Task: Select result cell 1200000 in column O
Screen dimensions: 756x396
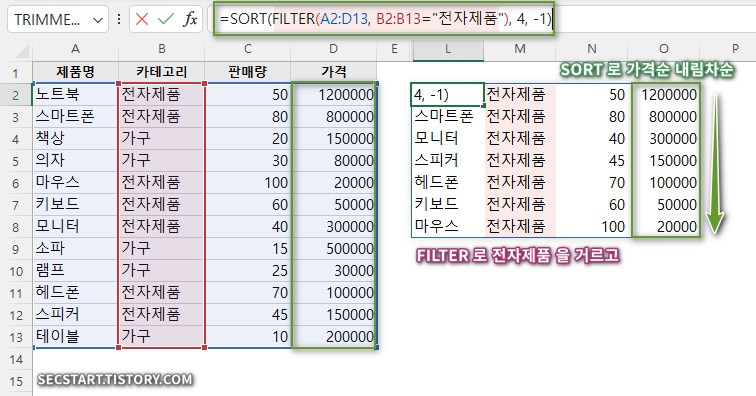Action: pos(665,95)
